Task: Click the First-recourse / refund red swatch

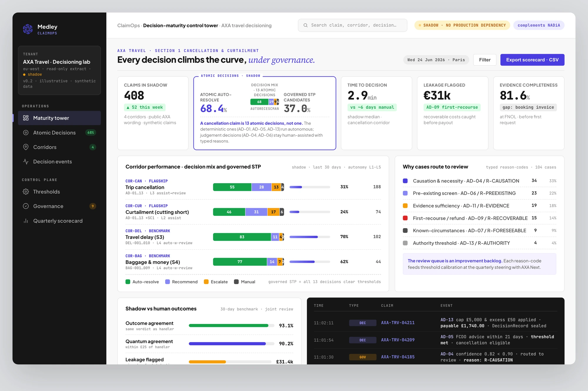Action: click(405, 218)
